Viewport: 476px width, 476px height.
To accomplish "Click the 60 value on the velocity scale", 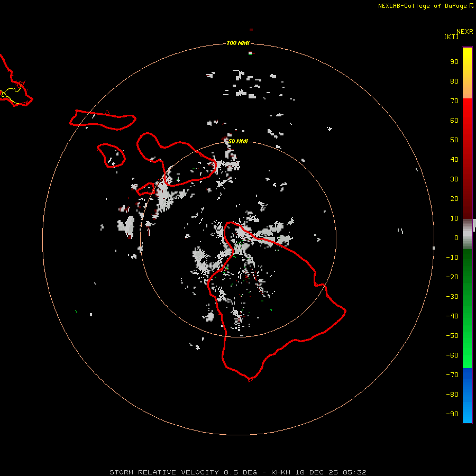I will (454, 120).
